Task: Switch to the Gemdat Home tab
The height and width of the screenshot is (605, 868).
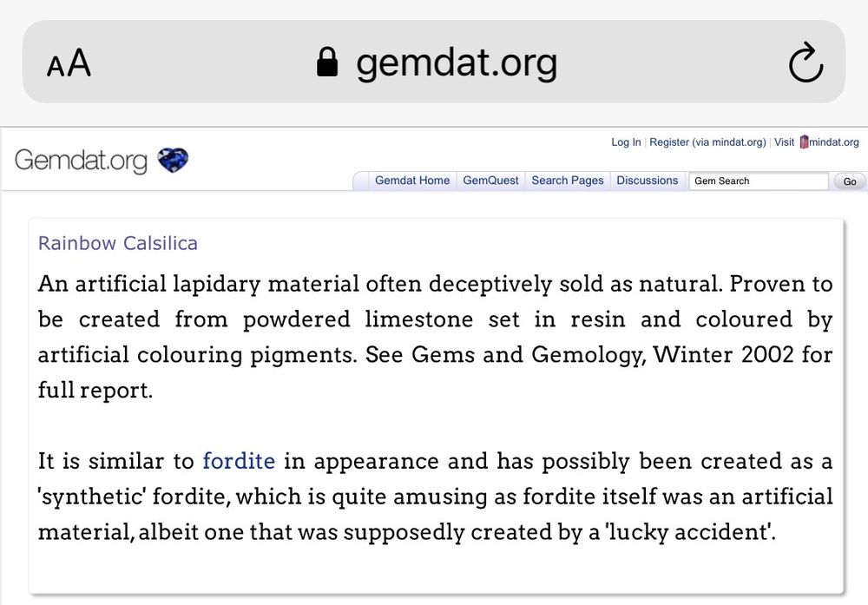Action: (x=412, y=181)
